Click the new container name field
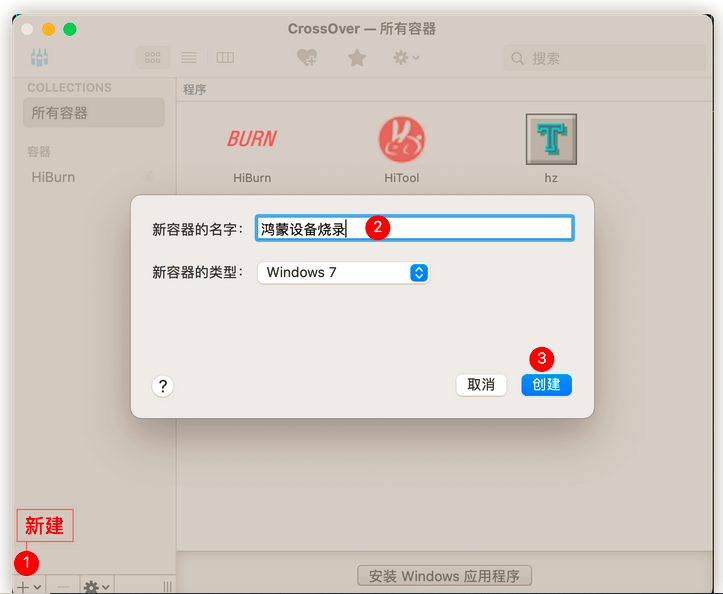The height and width of the screenshot is (594, 723). click(415, 228)
